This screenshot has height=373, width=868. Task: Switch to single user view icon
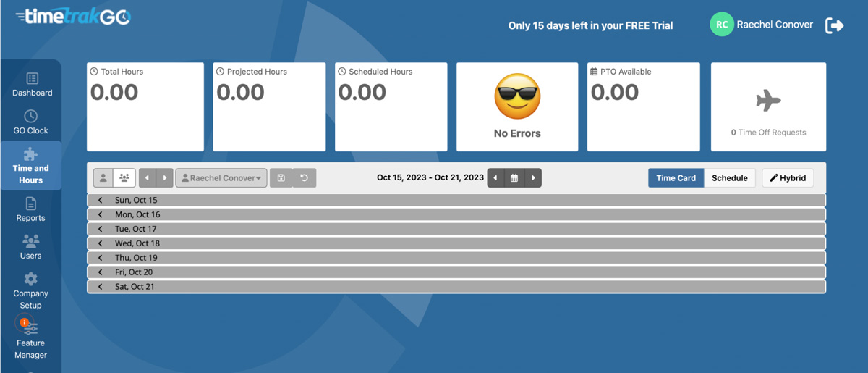[x=103, y=177]
